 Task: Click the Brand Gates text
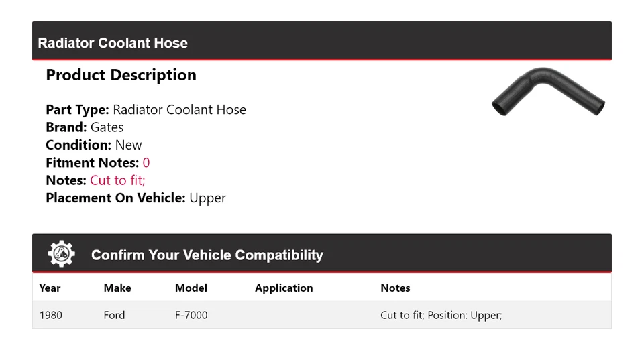click(x=85, y=127)
